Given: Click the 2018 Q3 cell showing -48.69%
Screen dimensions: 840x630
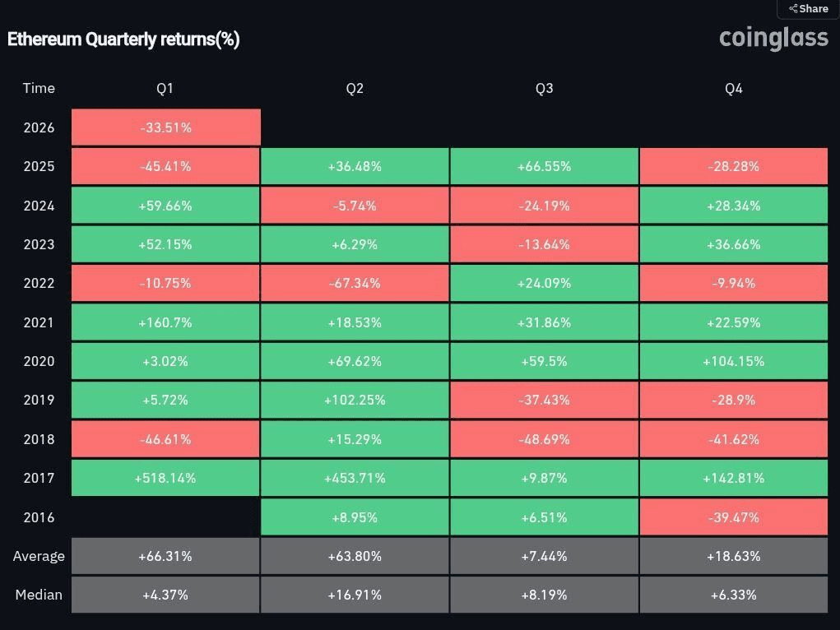Looking at the screenshot, I should [544, 439].
